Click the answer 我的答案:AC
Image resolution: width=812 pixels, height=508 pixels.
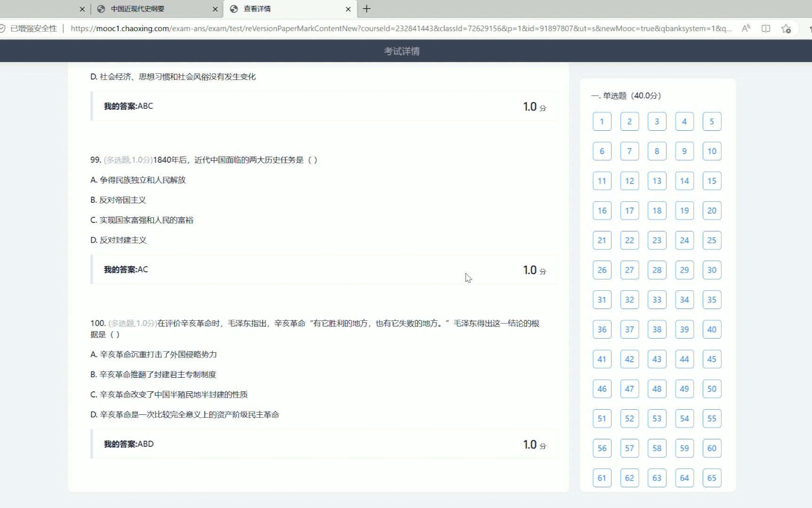(126, 270)
